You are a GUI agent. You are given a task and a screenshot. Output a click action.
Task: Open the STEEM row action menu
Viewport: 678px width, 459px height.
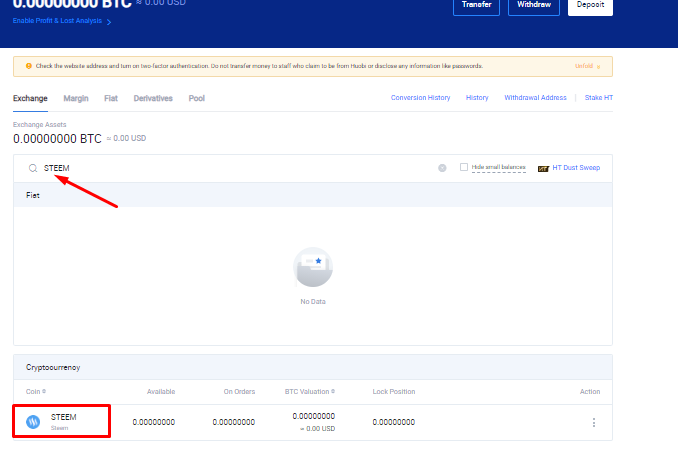[594, 422]
